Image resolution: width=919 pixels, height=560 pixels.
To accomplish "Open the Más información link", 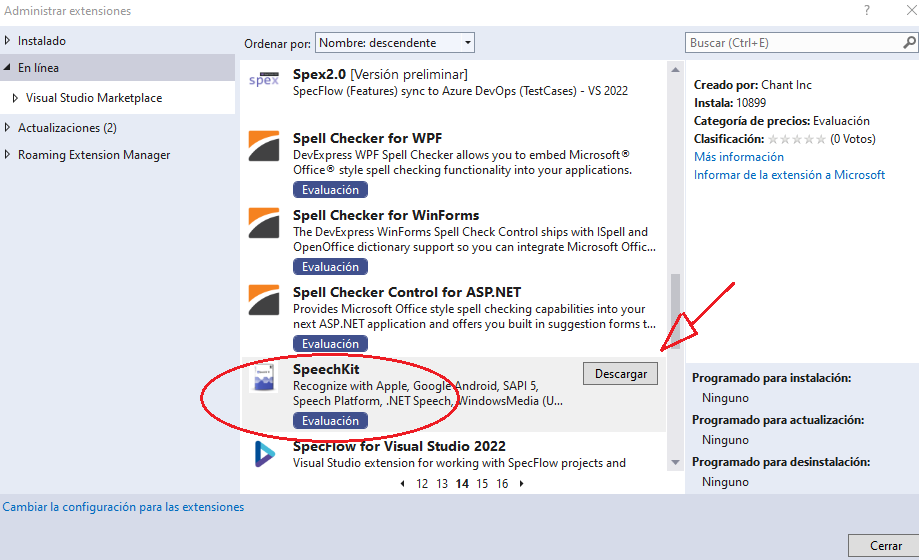I will click(x=738, y=157).
